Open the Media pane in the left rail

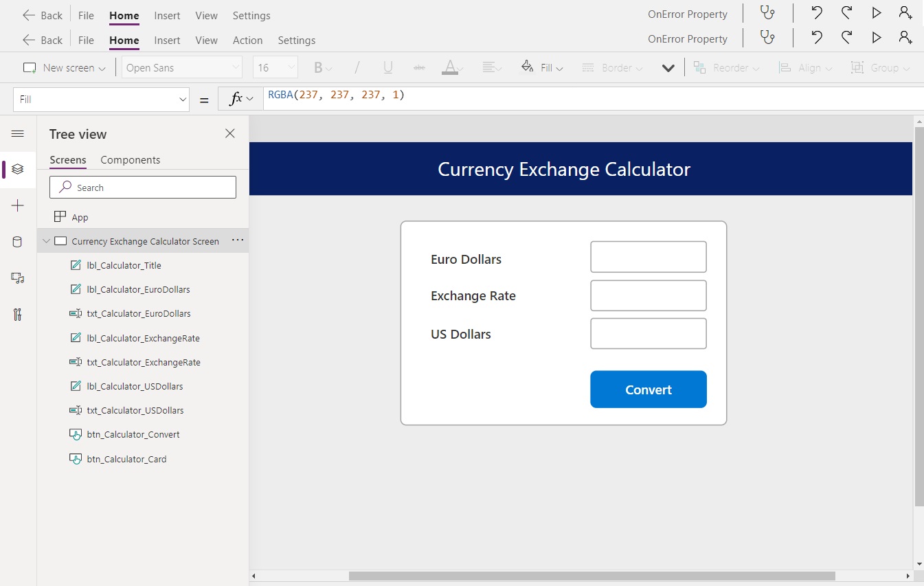(17, 278)
